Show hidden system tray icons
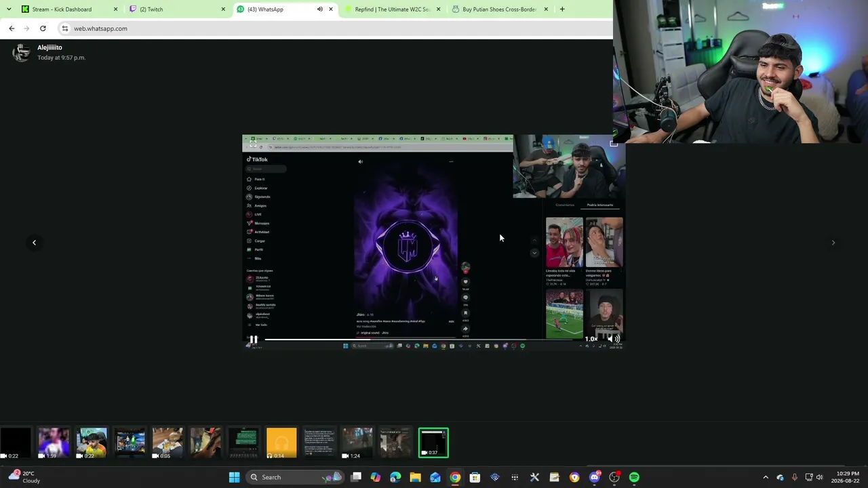The image size is (868, 488). coord(766,477)
